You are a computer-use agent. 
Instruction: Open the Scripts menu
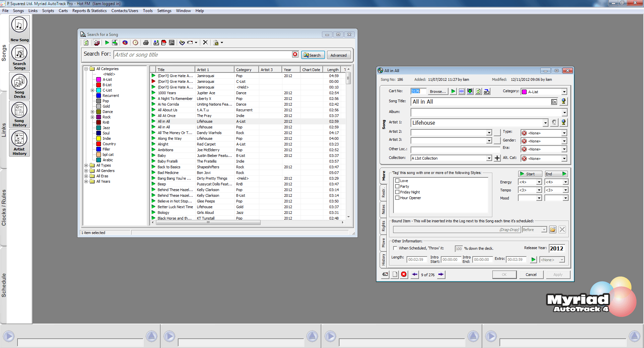pyautogui.click(x=48, y=11)
